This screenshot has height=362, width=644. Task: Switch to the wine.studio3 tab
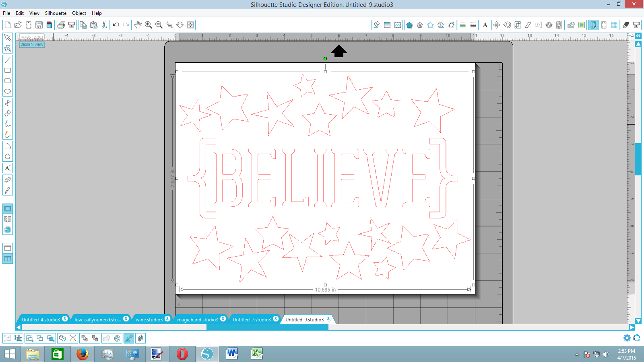coord(149,319)
